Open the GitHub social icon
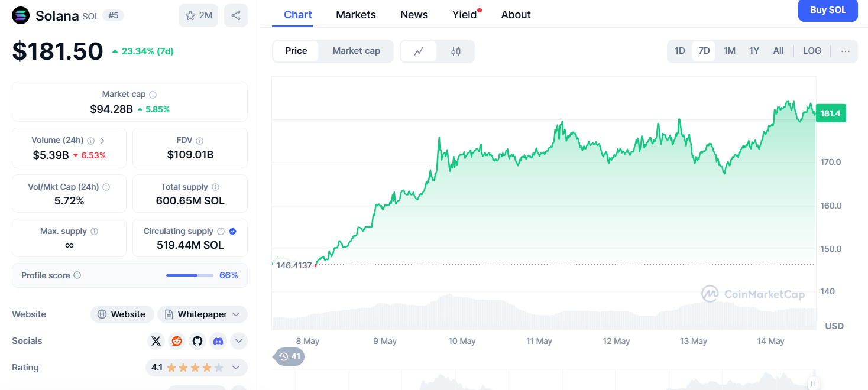 click(x=197, y=341)
